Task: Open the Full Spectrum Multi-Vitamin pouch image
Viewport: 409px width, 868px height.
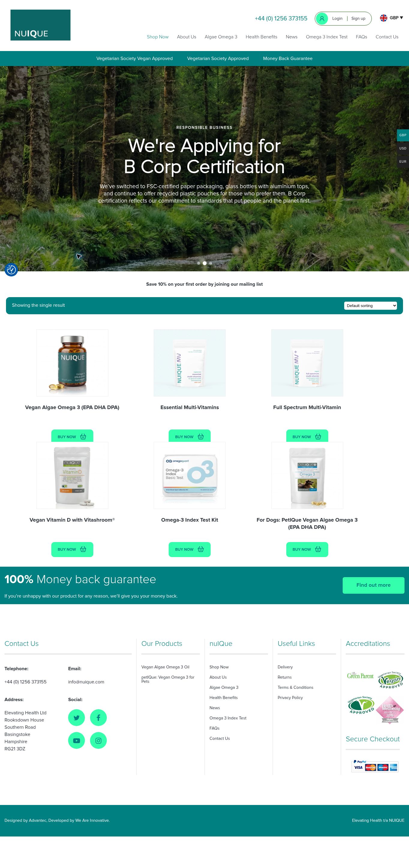Action: 307,363
